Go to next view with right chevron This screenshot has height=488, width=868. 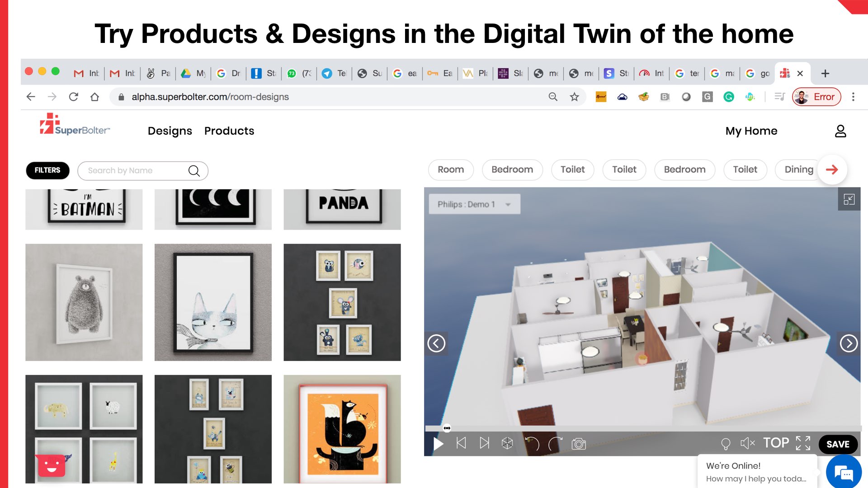point(848,343)
